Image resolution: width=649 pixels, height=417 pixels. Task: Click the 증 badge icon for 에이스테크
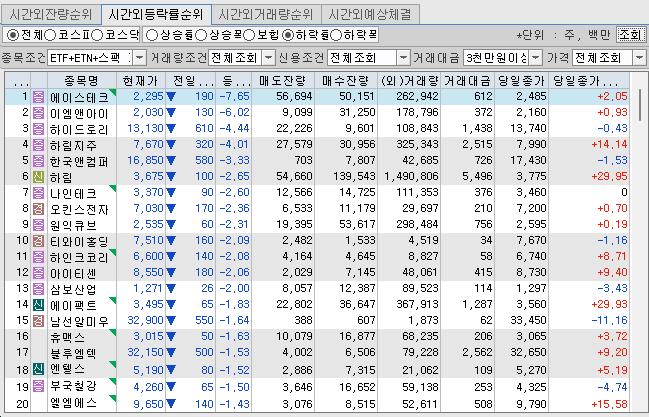tap(38, 97)
